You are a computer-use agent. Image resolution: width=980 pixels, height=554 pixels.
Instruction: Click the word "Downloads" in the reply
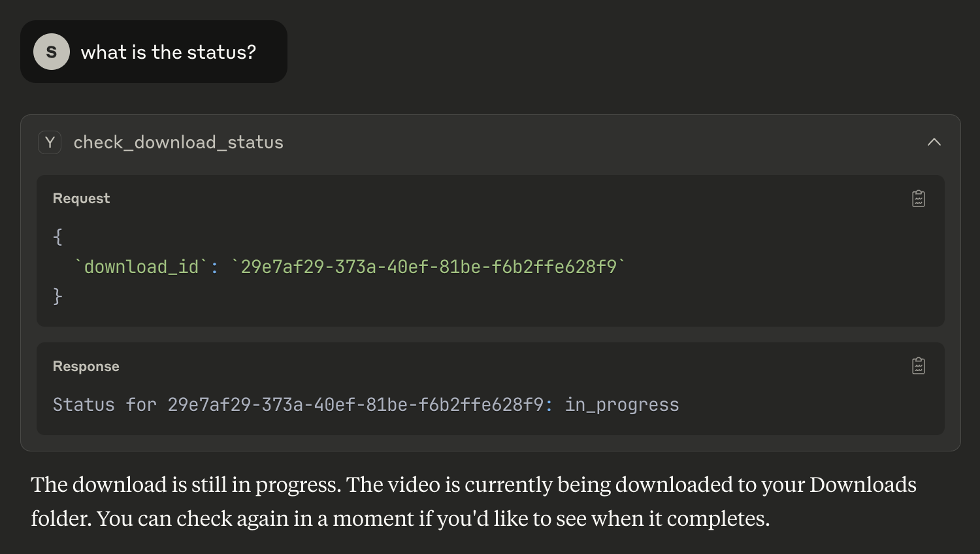862,485
